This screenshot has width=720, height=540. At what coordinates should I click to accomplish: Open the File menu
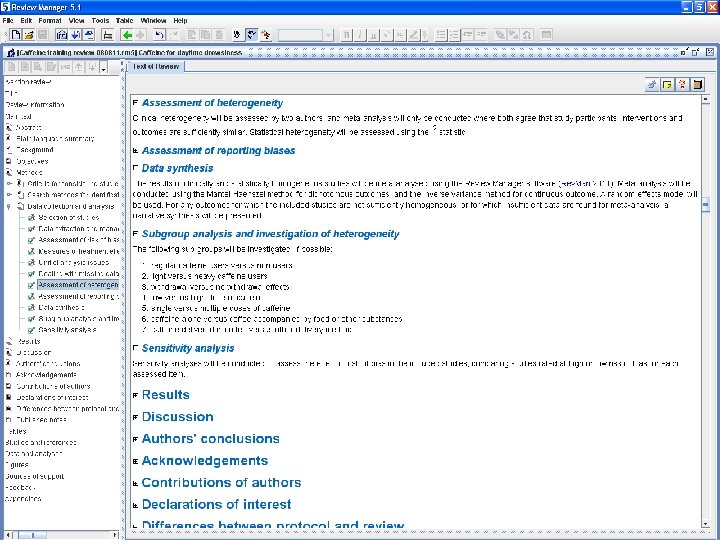click(x=8, y=21)
